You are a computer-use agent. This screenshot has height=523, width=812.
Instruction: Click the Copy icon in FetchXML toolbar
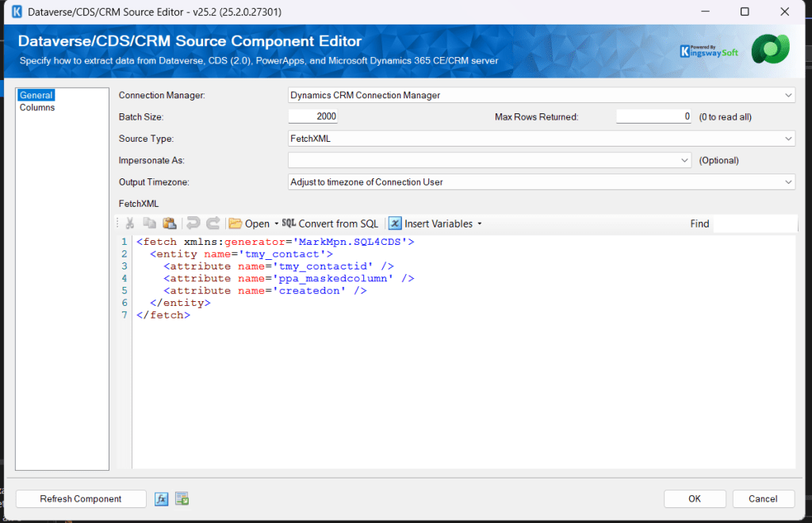[150, 223]
